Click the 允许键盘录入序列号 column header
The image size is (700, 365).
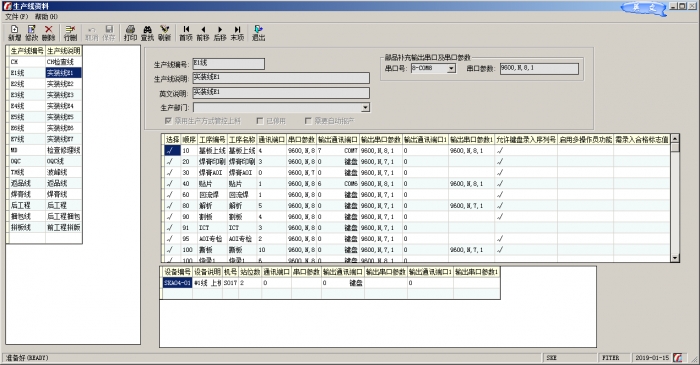point(526,140)
